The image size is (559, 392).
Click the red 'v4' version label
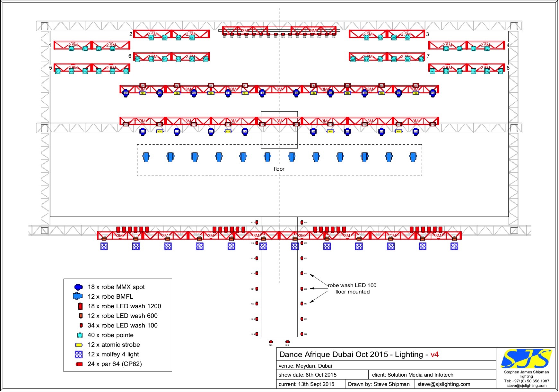pos(434,354)
